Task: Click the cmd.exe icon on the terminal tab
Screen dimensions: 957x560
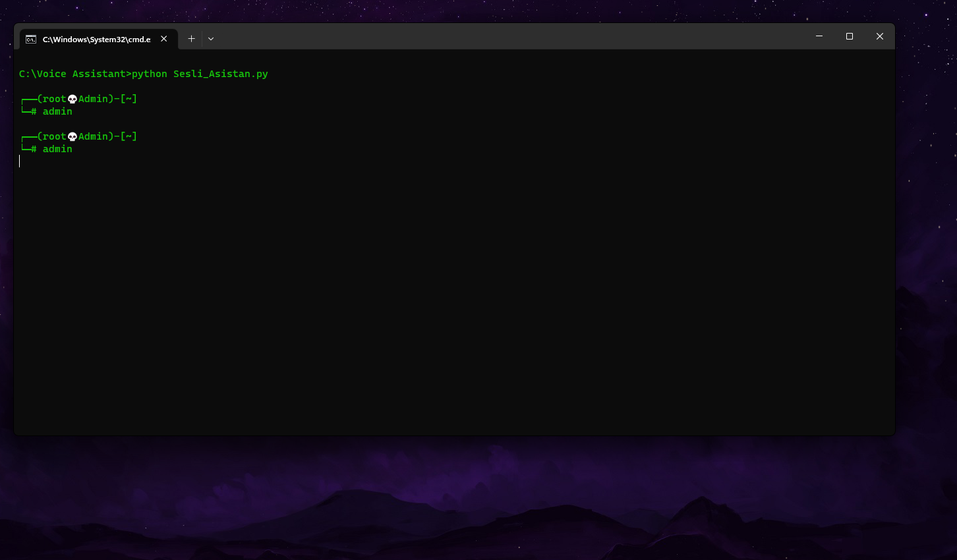Action: pyautogui.click(x=30, y=38)
